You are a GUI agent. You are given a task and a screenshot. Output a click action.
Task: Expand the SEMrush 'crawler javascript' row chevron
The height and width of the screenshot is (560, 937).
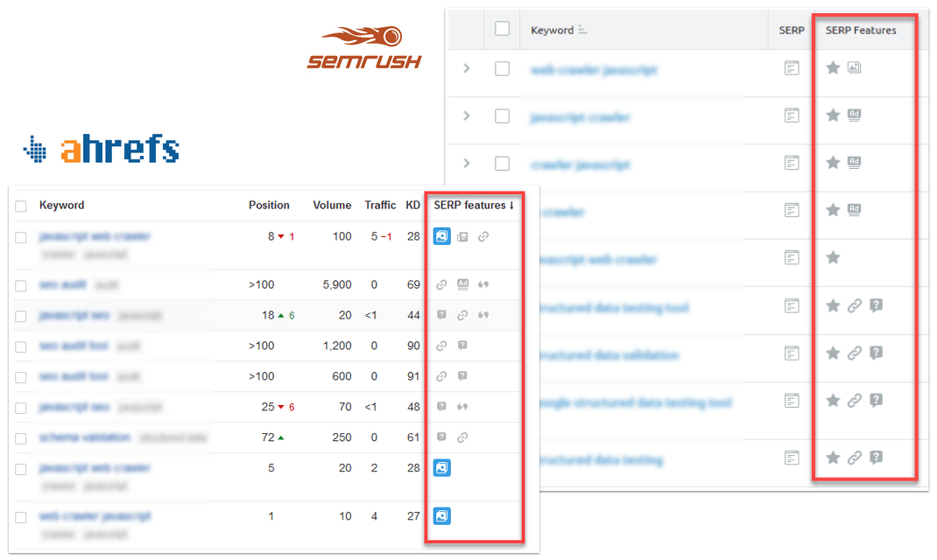[467, 163]
